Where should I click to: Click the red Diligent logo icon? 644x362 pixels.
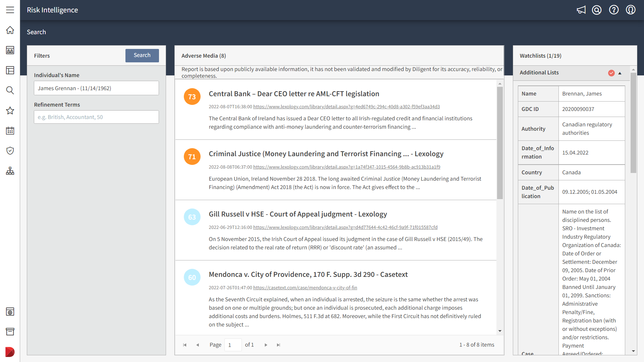tap(10, 352)
